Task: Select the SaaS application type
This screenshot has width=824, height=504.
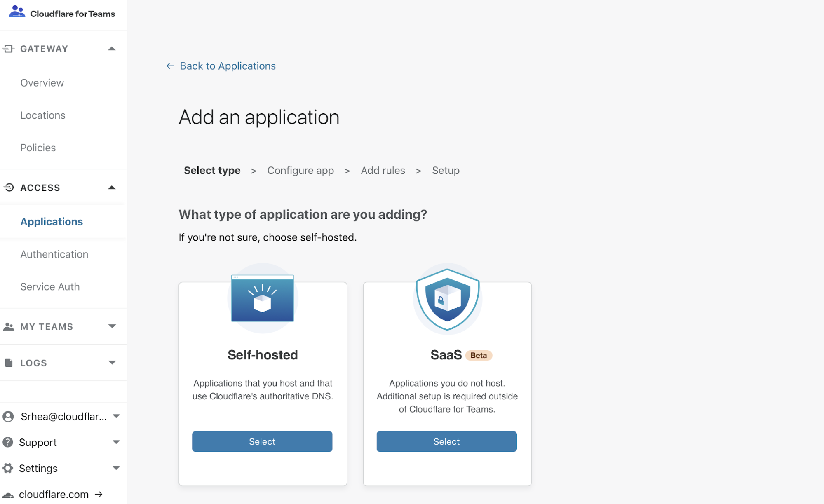Action: (446, 441)
